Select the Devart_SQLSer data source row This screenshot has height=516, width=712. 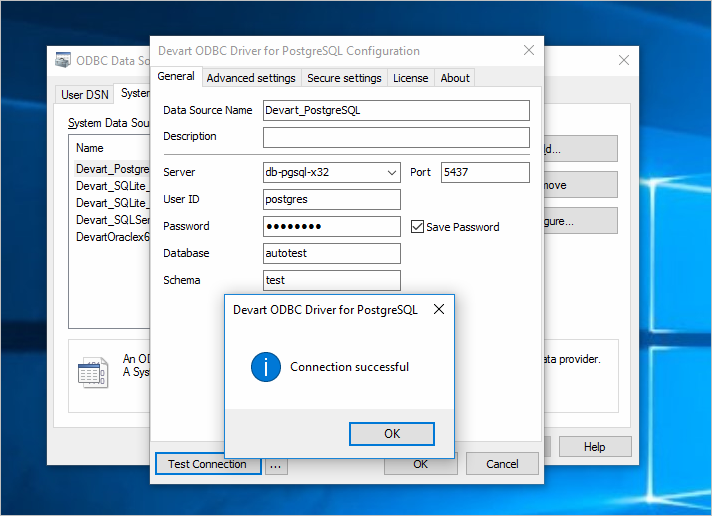pyautogui.click(x=112, y=220)
